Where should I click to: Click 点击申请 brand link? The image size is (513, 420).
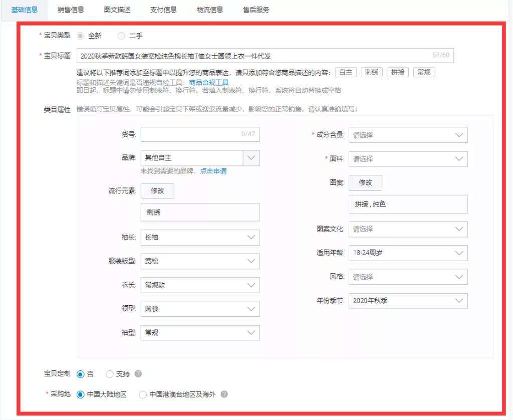point(213,171)
